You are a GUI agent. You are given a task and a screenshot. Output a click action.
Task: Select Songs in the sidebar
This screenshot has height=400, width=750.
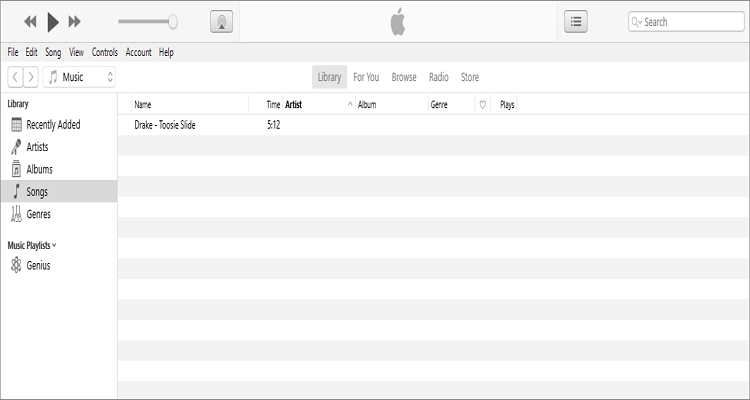pos(59,191)
